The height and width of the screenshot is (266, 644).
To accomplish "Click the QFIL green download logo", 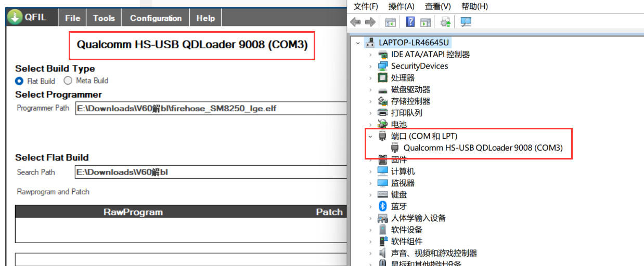I will point(15,17).
